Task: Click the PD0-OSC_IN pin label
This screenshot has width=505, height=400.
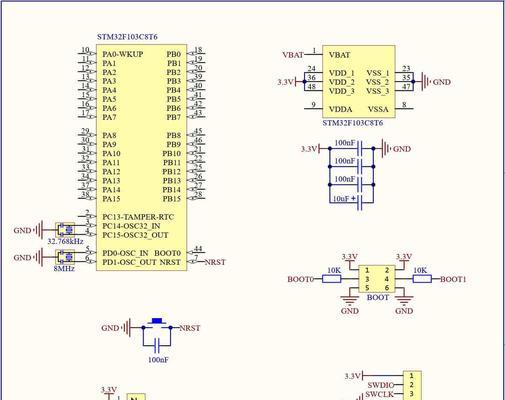Action: [125, 253]
